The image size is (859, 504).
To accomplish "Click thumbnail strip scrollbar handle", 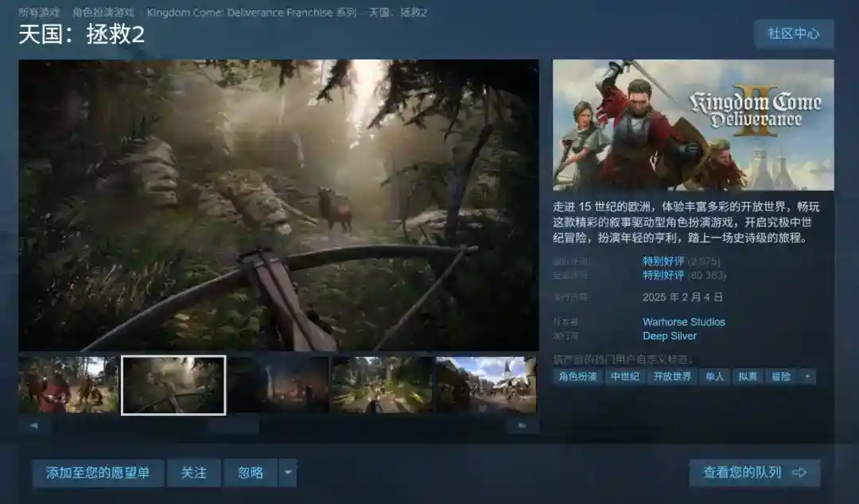I will (x=233, y=425).
